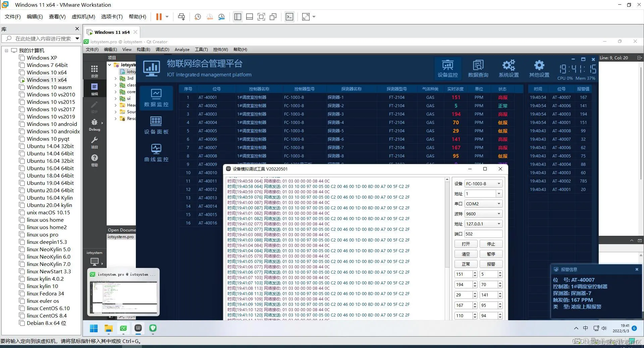Toggle the VMware library panel layout button
644x348 pixels.
pos(237,16)
